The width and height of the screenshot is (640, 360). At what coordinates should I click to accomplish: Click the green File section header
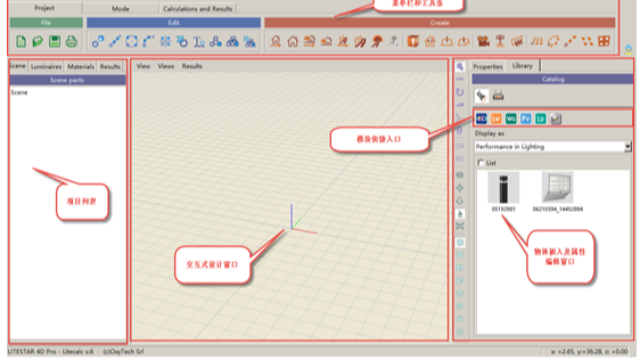pos(46,23)
